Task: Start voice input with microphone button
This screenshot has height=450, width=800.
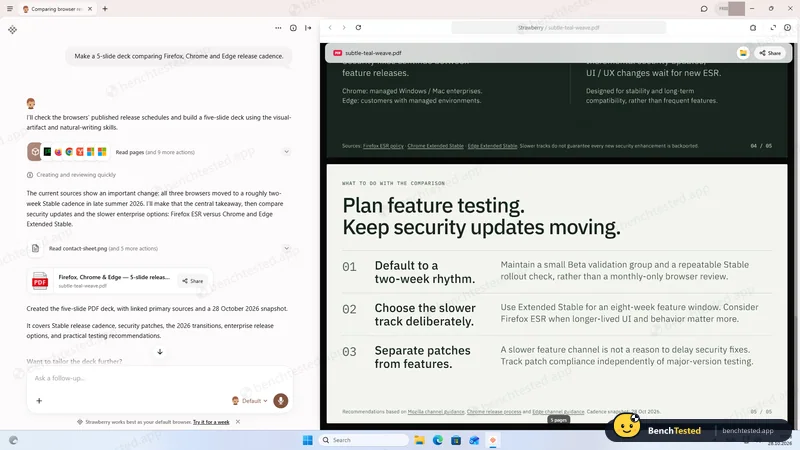Action: point(281,401)
